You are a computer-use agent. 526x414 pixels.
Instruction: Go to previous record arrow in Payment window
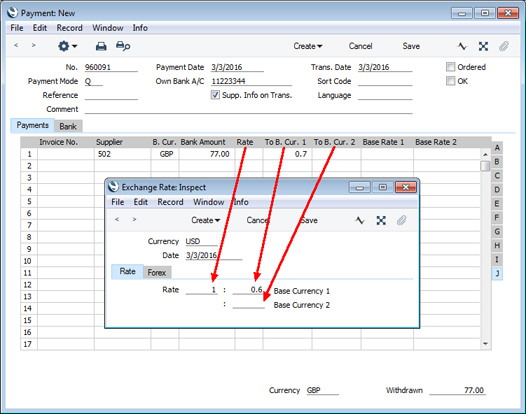coord(16,45)
